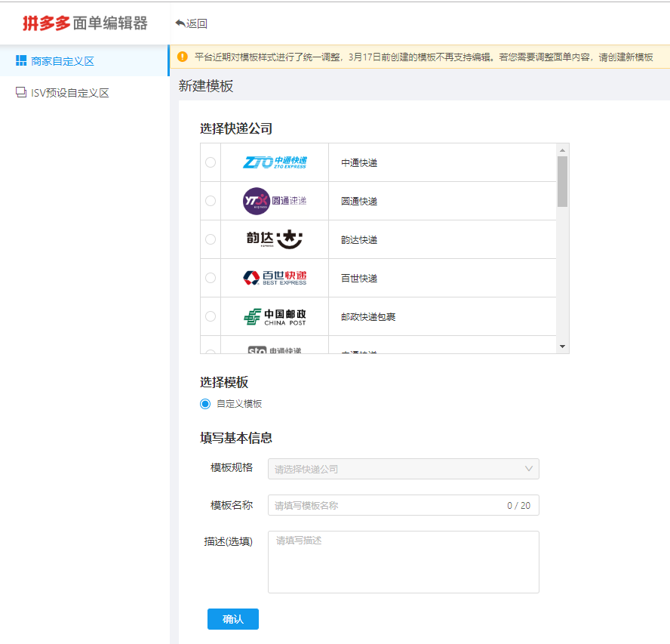
Task: Click the 返回 link text
Action: click(x=197, y=23)
